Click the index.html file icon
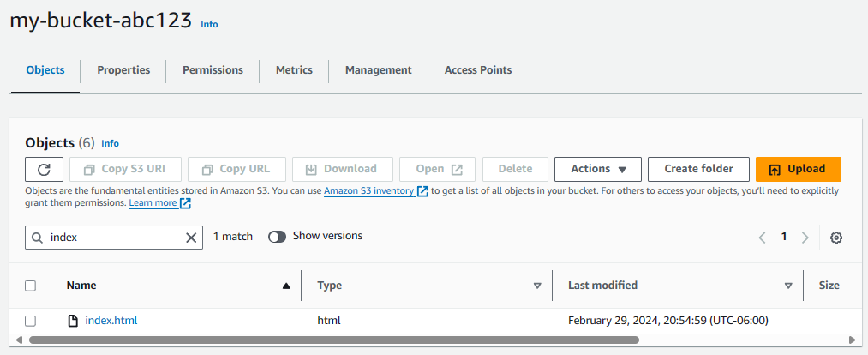Screen dimensions: 868x355 point(73,320)
